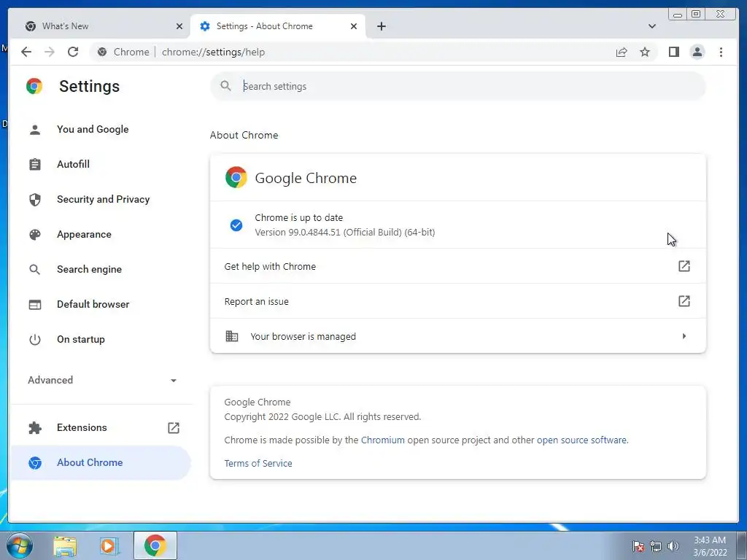
Task: Open a new tab with the plus button
Action: pyautogui.click(x=381, y=26)
